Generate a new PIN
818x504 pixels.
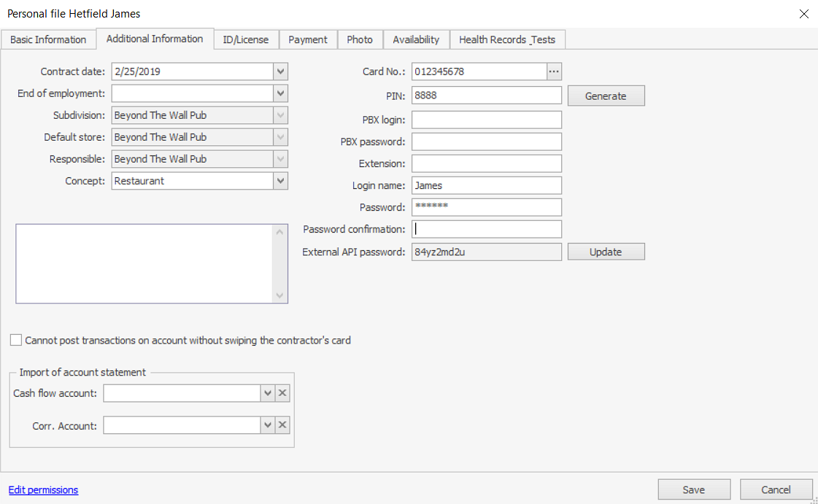[x=606, y=96]
